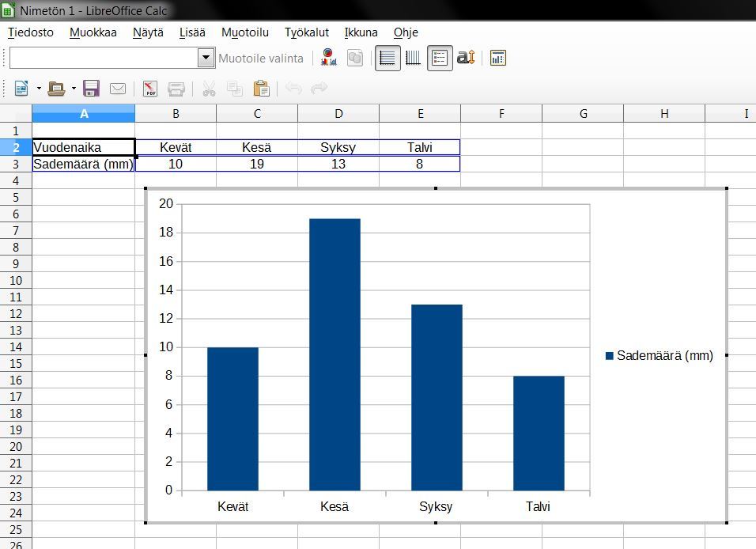756x549 pixels.
Task: Select cell B3 containing 10
Action: tap(176, 164)
